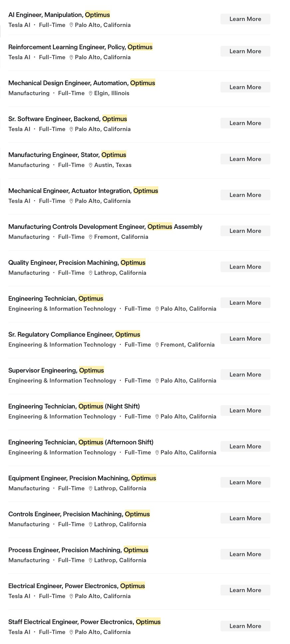The image size is (290, 644).
Task: Open Sr. Software Engineer, Backend listing title
Action: coord(68,119)
